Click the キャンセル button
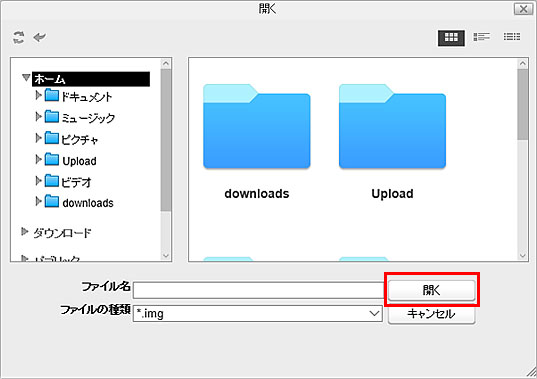Image resolution: width=537 pixels, height=379 pixels. tap(432, 314)
